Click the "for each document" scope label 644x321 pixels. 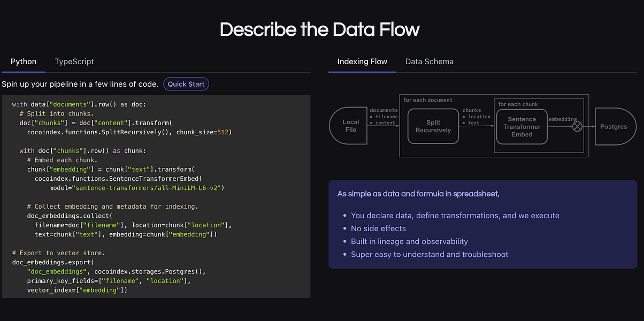428,100
